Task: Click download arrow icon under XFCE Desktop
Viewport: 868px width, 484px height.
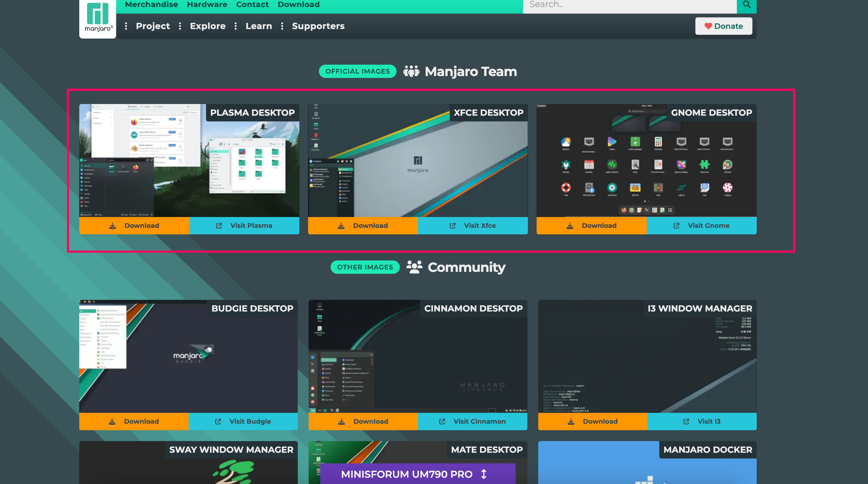Action: point(341,226)
